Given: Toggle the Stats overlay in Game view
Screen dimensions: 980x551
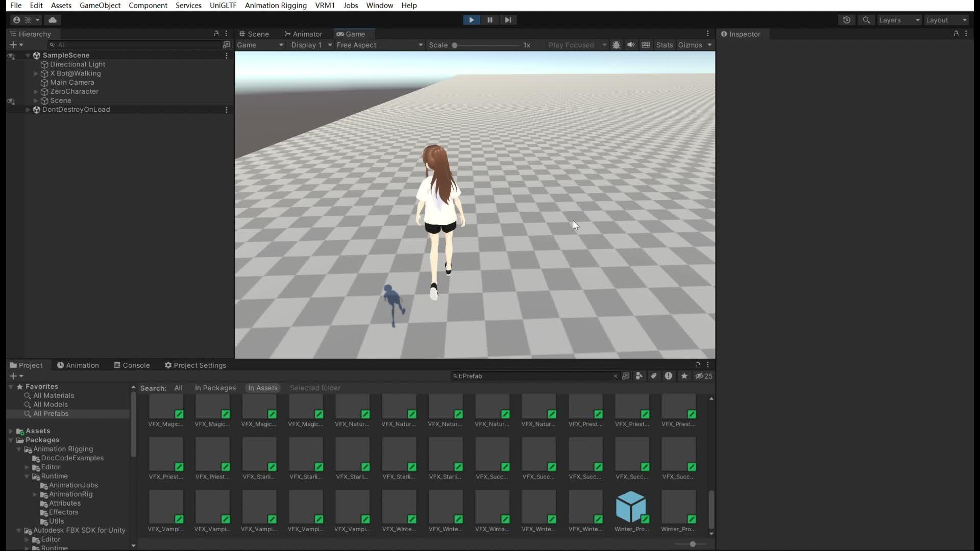Looking at the screenshot, I should tap(664, 45).
